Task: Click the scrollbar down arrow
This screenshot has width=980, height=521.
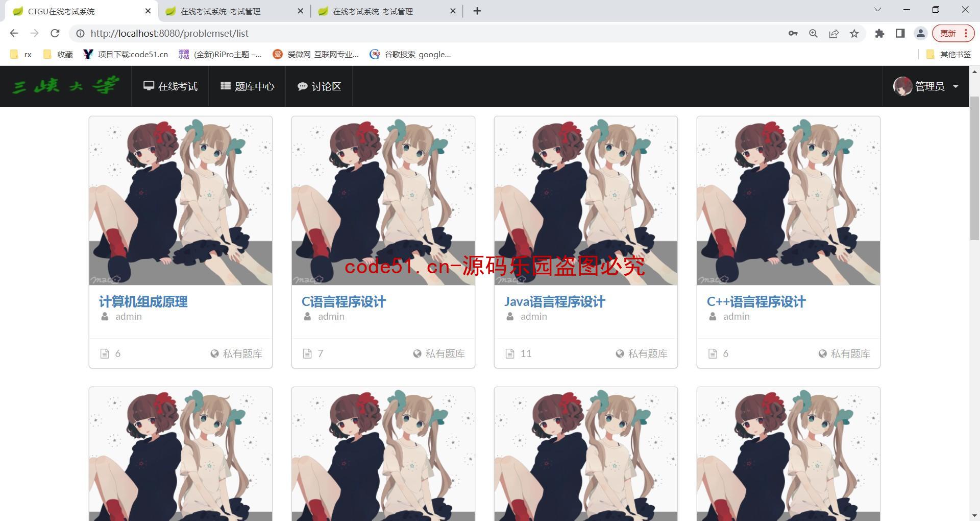Action: tap(974, 515)
